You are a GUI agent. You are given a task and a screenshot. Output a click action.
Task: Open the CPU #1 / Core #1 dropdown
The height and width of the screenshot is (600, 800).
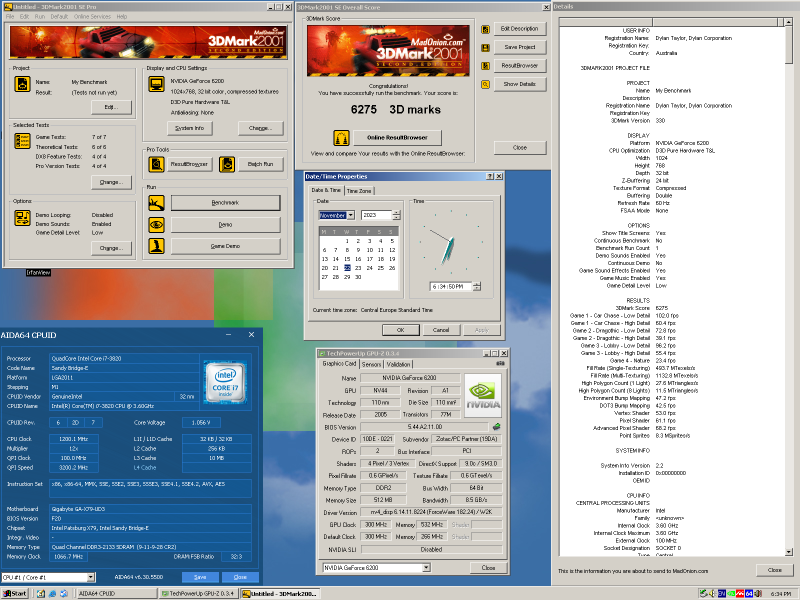(90, 578)
